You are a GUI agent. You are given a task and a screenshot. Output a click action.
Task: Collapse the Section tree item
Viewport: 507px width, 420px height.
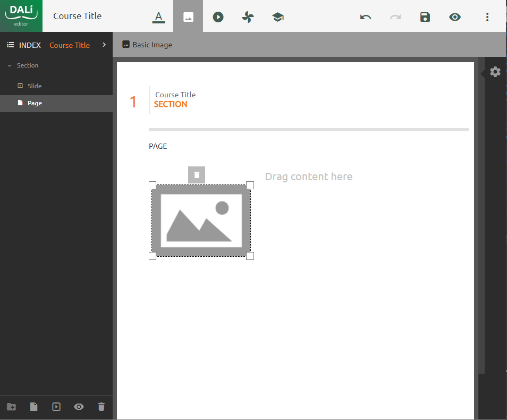pyautogui.click(x=10, y=65)
